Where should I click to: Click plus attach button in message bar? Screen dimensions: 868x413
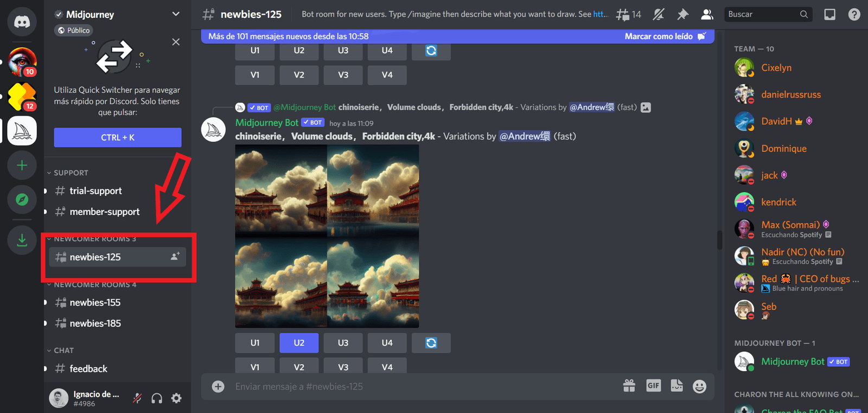click(x=218, y=386)
